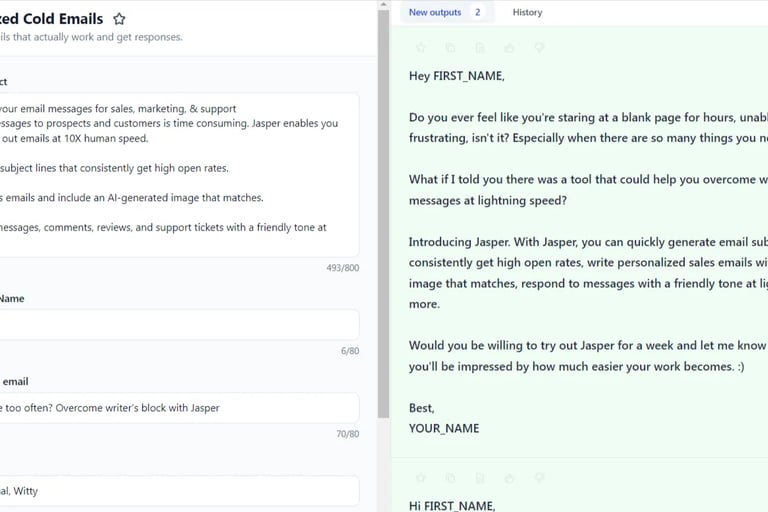Save first output to a document

pyautogui.click(x=480, y=47)
